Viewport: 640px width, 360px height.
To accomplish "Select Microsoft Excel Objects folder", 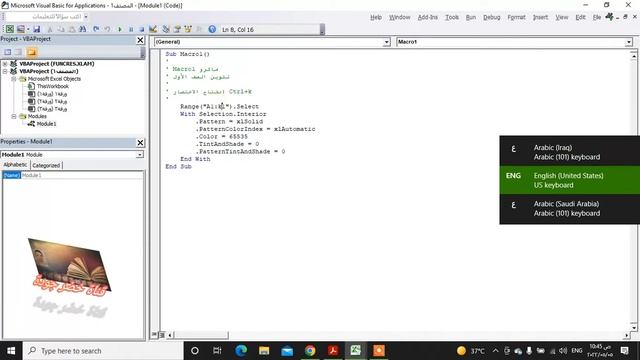I will coord(54,79).
